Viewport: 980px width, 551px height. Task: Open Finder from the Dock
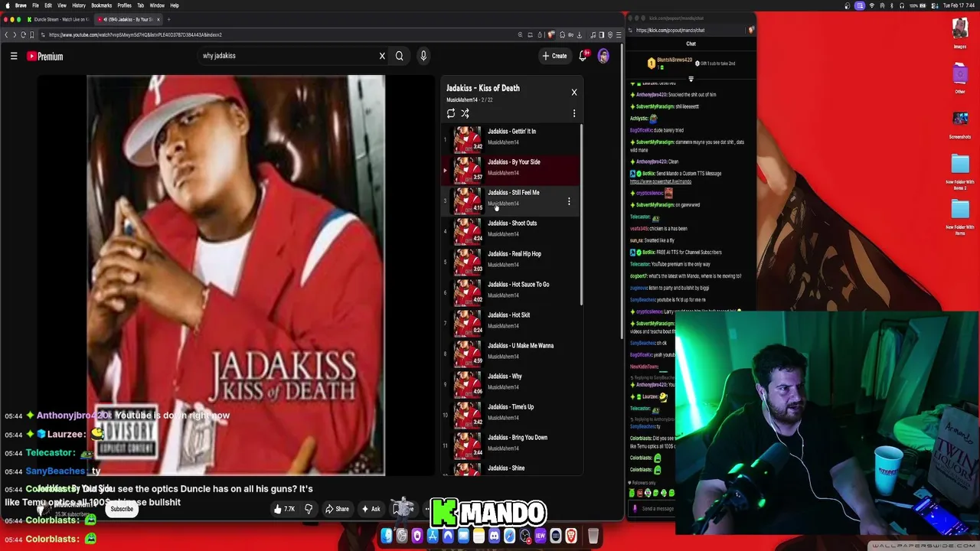tap(387, 536)
